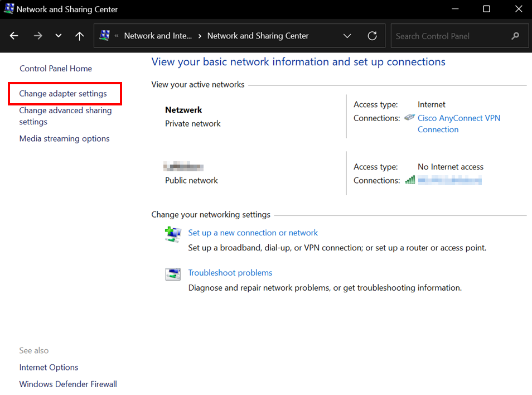Expand recent navigation history chevron
Viewport: 532px width, 395px height.
pyautogui.click(x=58, y=36)
